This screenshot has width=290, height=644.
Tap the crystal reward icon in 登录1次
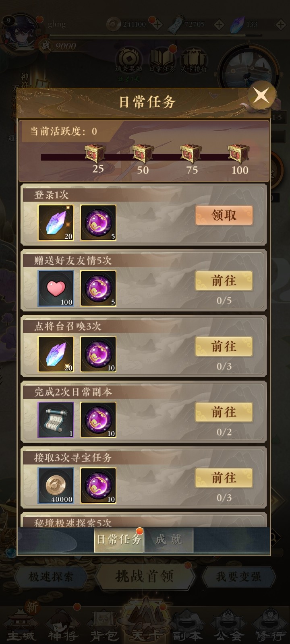(56, 223)
